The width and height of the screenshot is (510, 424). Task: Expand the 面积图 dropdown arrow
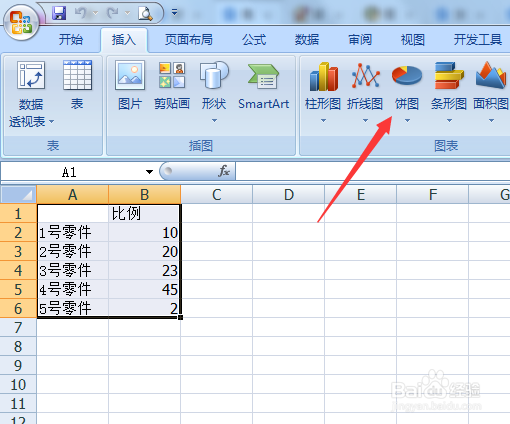491,120
